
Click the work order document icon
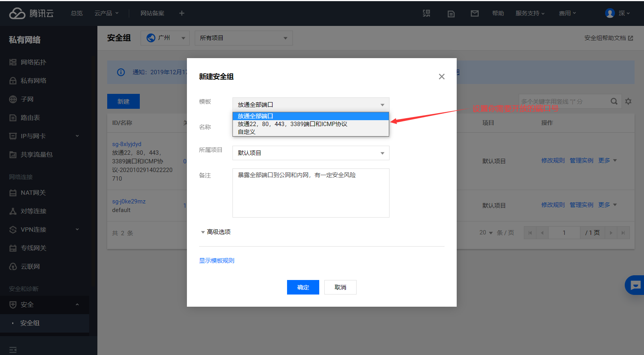click(451, 14)
